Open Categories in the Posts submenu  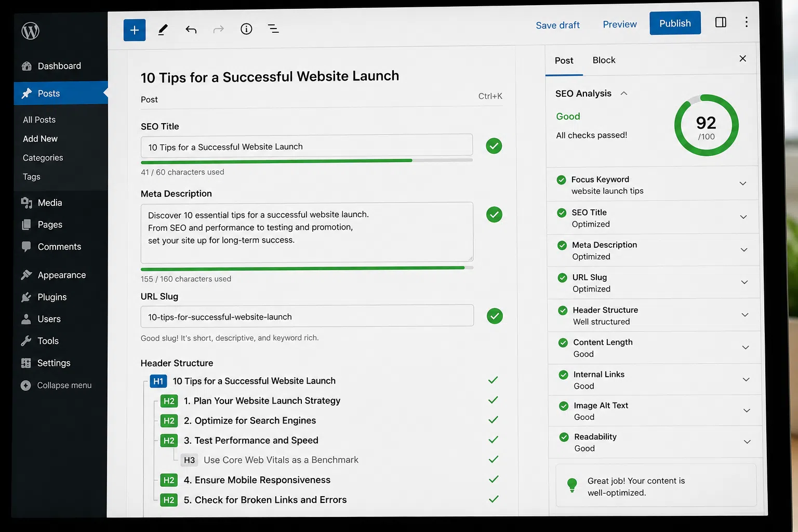[43, 157]
